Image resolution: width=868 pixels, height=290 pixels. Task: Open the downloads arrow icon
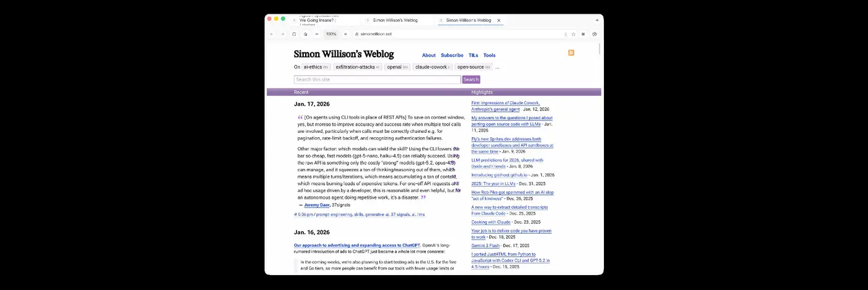pos(565,34)
